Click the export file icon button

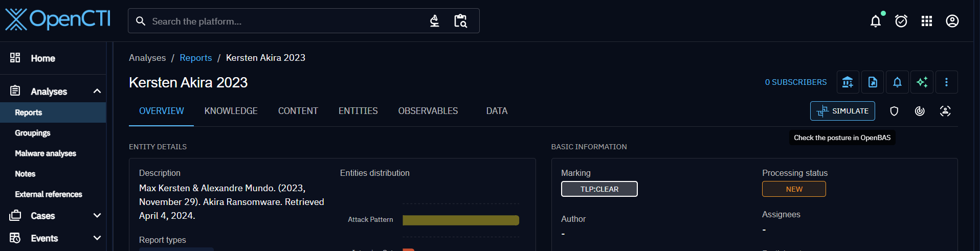(873, 82)
